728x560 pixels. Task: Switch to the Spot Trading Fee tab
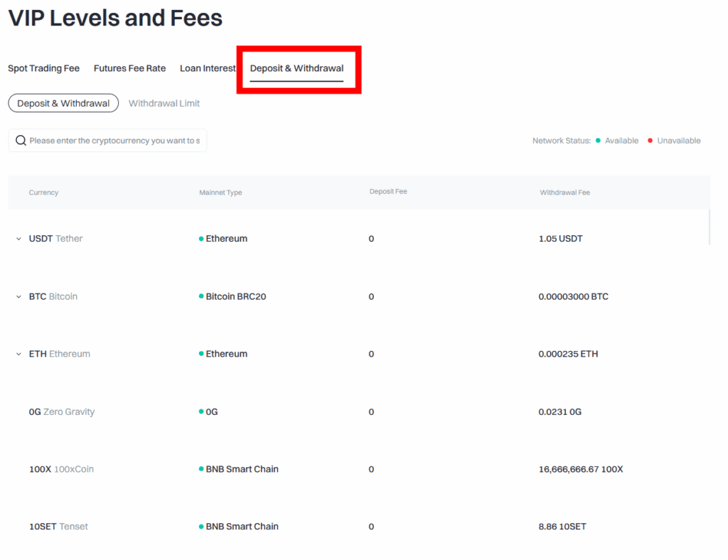click(43, 68)
